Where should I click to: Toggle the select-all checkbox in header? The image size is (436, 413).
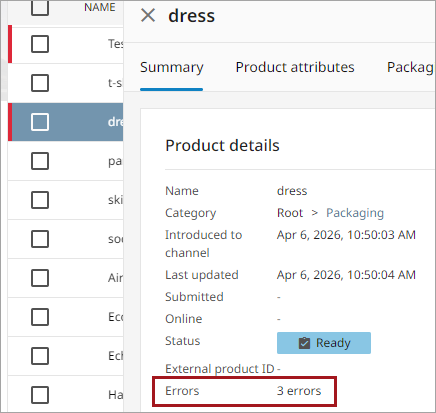(x=40, y=7)
